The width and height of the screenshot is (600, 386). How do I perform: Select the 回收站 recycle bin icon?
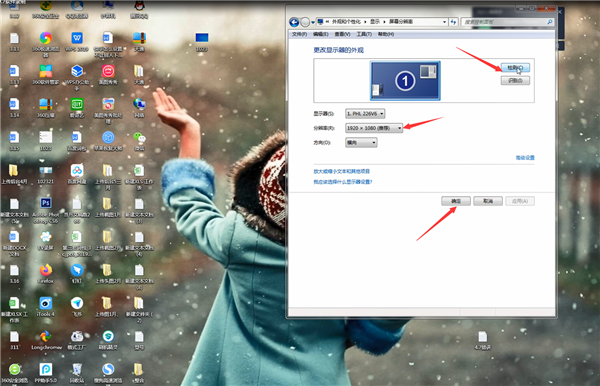pos(77,373)
